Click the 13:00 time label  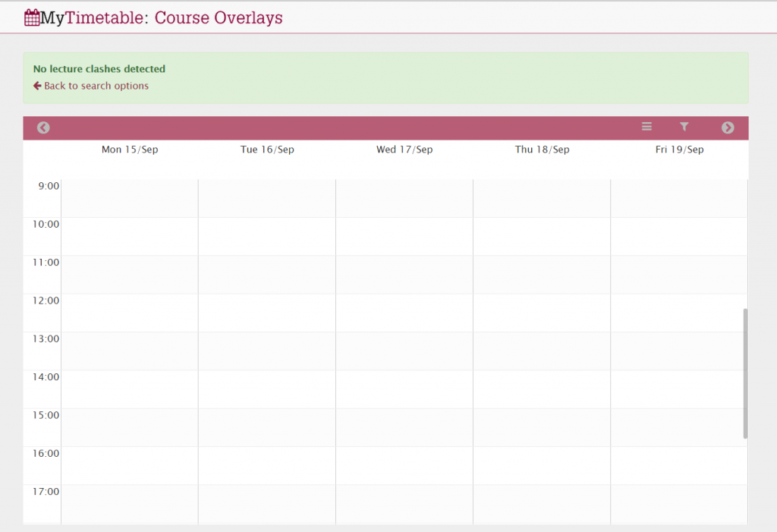tap(46, 338)
